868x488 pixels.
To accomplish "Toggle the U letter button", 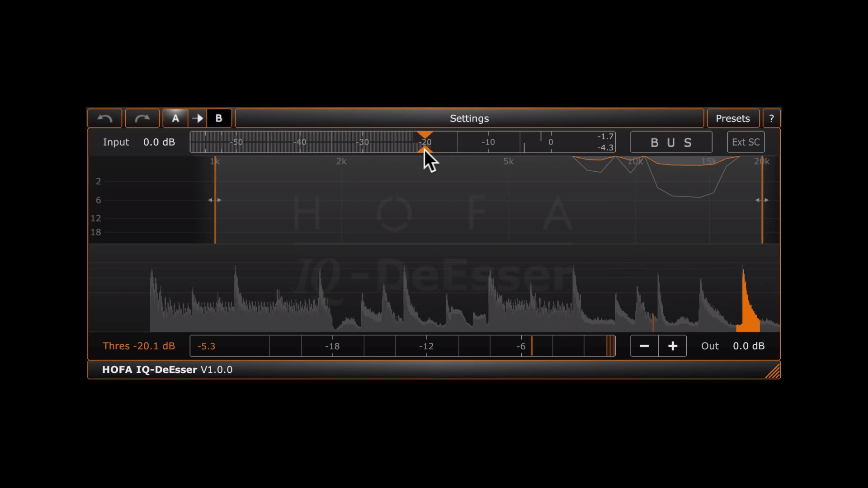I will click(671, 143).
